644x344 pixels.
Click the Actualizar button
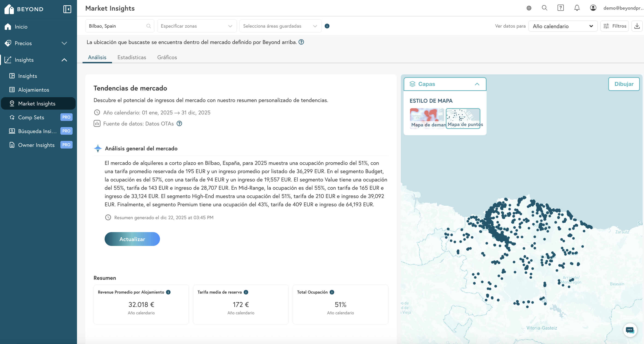(x=132, y=239)
